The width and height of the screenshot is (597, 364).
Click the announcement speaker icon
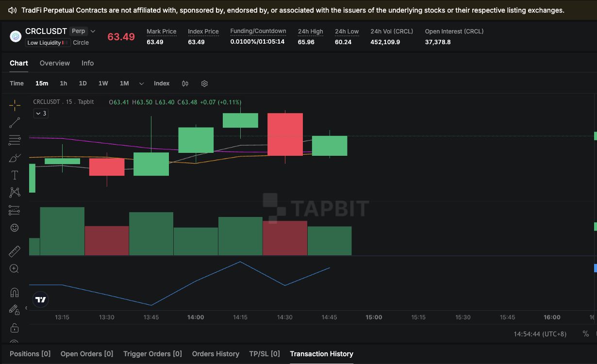pyautogui.click(x=13, y=10)
